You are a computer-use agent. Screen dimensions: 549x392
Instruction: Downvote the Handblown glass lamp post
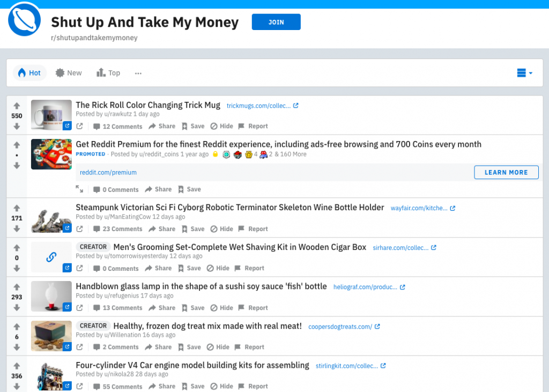tap(17, 308)
